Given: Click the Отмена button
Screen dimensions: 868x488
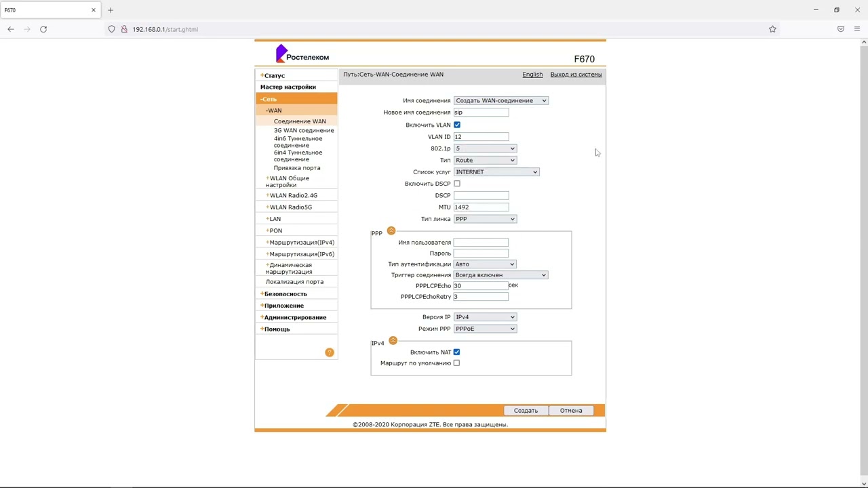Looking at the screenshot, I should (x=571, y=411).
